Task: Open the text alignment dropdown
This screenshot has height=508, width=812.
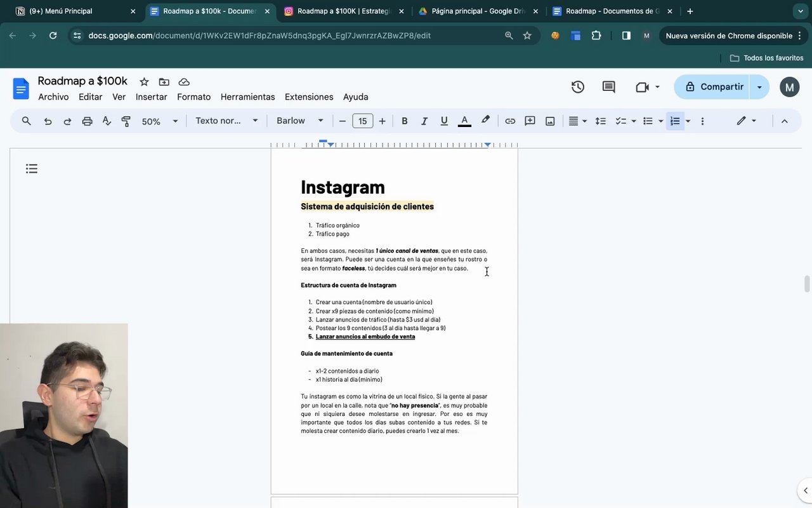Action: pos(577,121)
